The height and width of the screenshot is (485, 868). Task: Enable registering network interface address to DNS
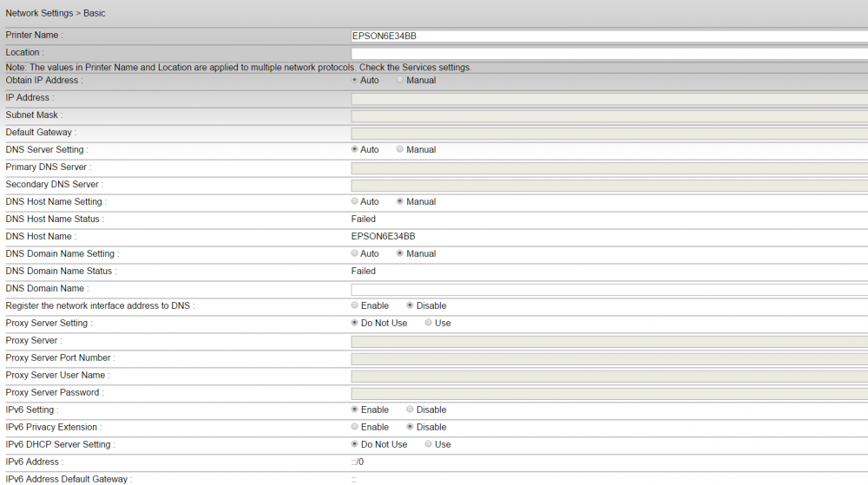(x=354, y=305)
